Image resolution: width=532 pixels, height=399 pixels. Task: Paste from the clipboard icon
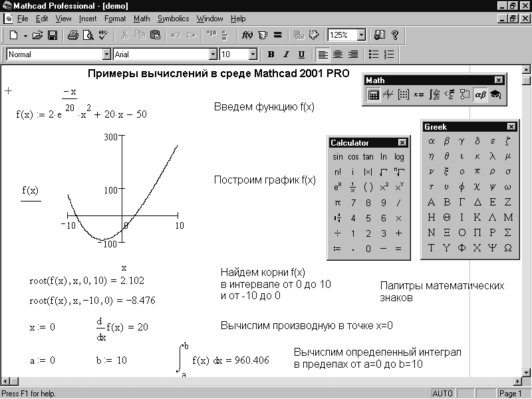coord(155,35)
